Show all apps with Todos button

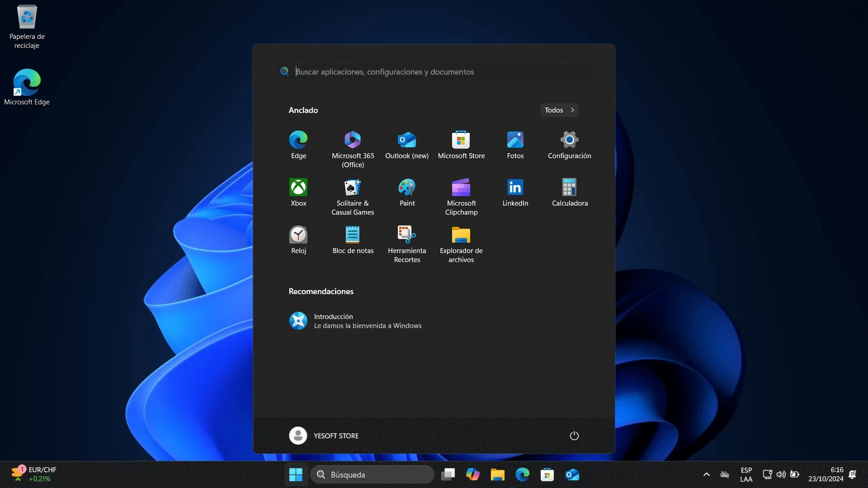point(560,110)
